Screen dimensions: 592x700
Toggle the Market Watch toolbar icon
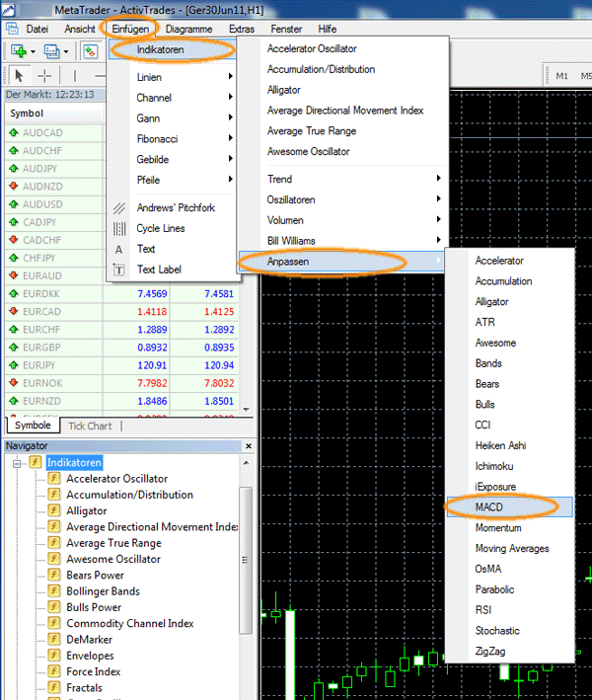[x=90, y=51]
